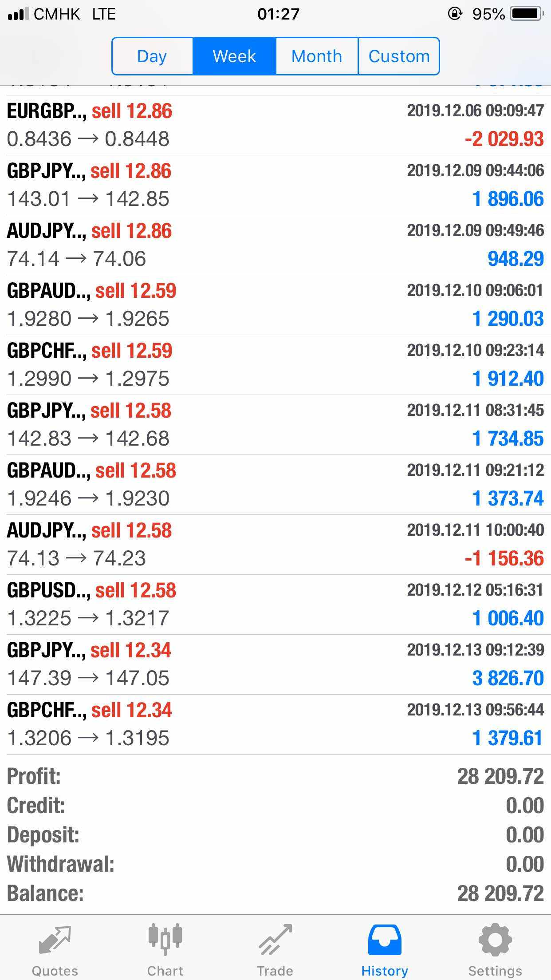Viewport: 551px width, 980px height.
Task: Select GBPJPY trade with profit 3 826.70
Action: click(x=275, y=664)
